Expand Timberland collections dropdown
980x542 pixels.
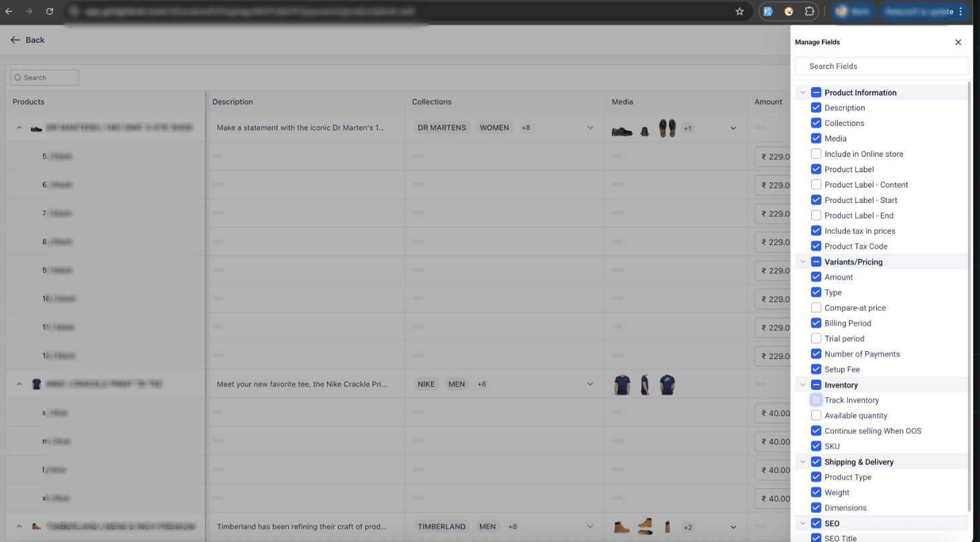tap(590, 527)
